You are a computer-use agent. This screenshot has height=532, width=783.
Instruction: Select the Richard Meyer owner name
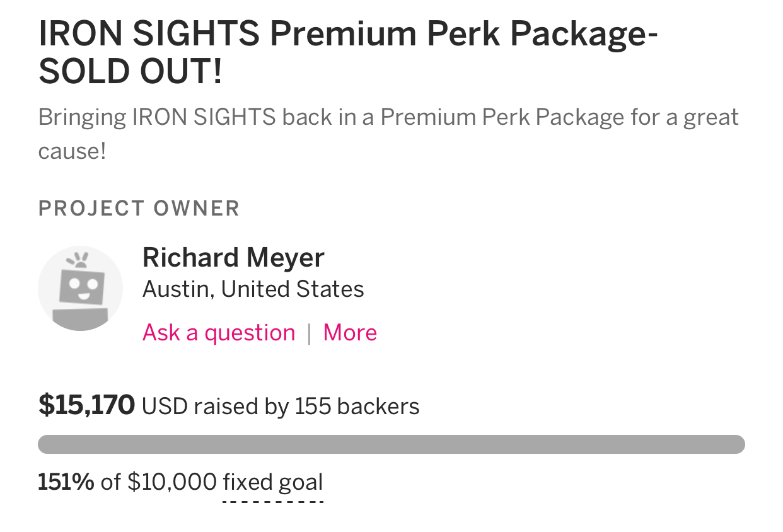click(x=233, y=257)
